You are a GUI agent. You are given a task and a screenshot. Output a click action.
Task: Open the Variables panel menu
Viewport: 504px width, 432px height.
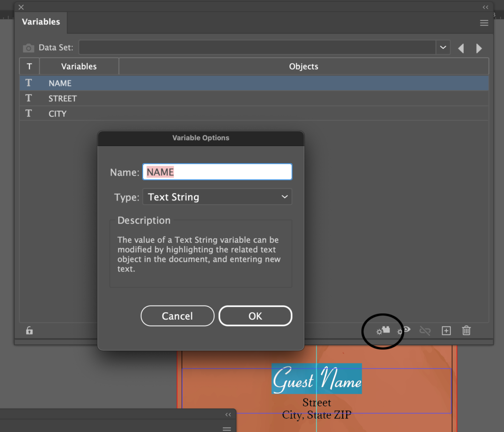(x=484, y=23)
